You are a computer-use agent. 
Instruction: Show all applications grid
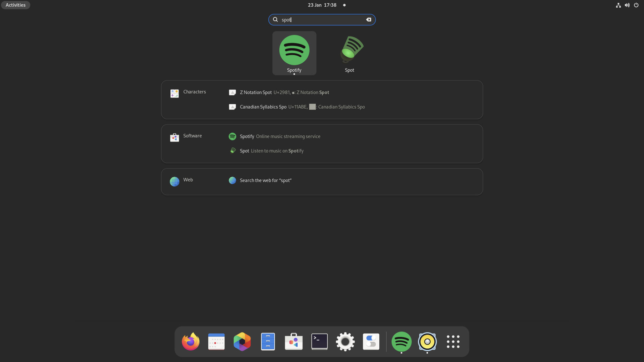453,342
